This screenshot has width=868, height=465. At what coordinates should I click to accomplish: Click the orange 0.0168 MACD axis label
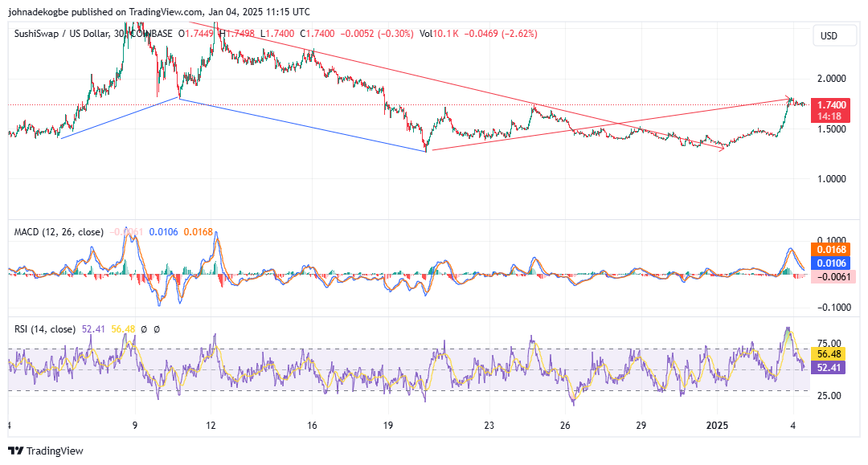point(832,250)
